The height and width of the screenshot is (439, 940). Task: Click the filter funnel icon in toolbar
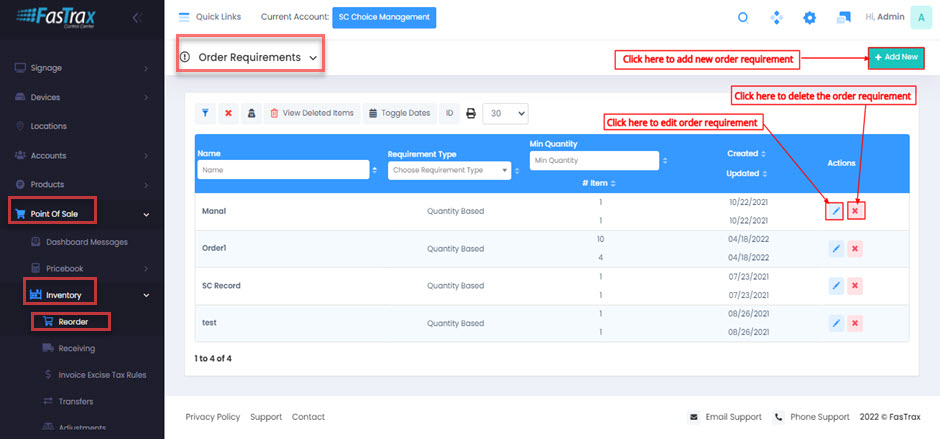coord(204,113)
